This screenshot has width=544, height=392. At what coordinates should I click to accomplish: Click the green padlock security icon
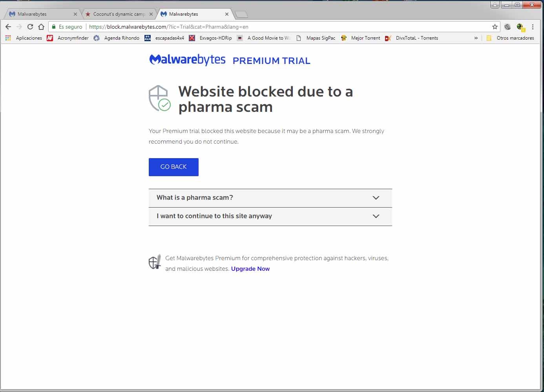click(x=54, y=27)
